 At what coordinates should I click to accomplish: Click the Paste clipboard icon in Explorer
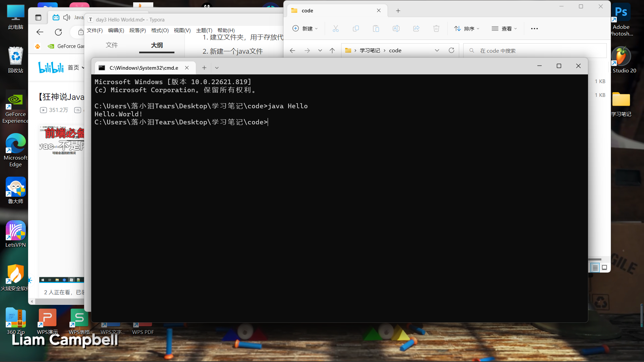point(376,29)
